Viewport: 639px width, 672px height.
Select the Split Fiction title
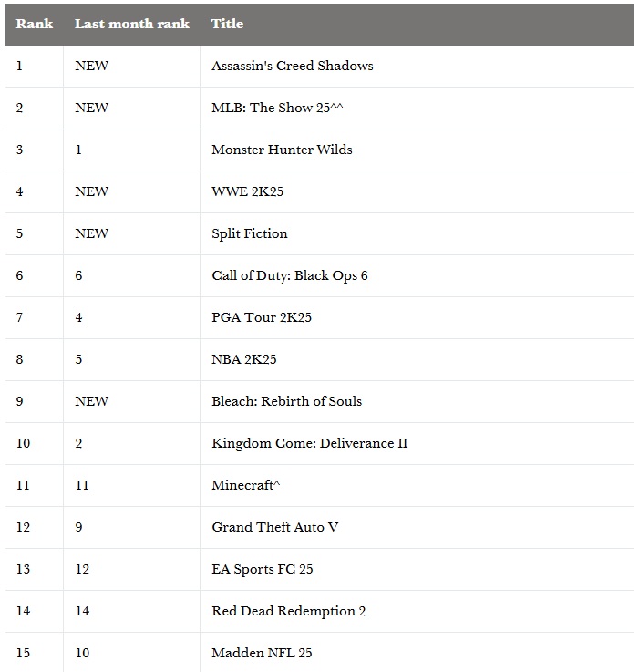pos(249,233)
